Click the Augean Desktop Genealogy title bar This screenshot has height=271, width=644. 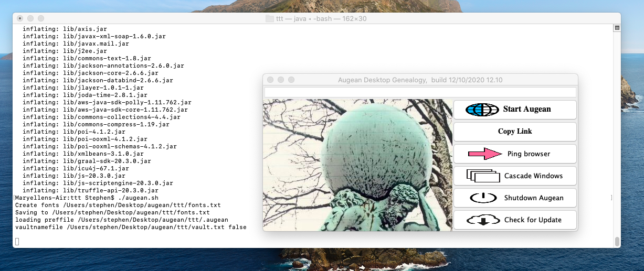click(x=420, y=80)
